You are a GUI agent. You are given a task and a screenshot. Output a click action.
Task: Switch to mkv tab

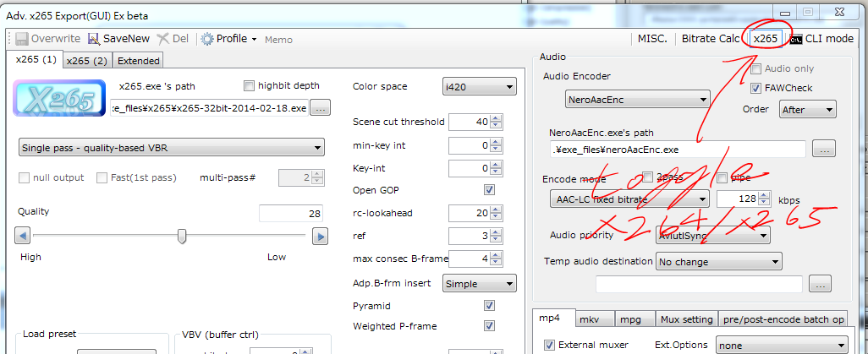(596, 319)
